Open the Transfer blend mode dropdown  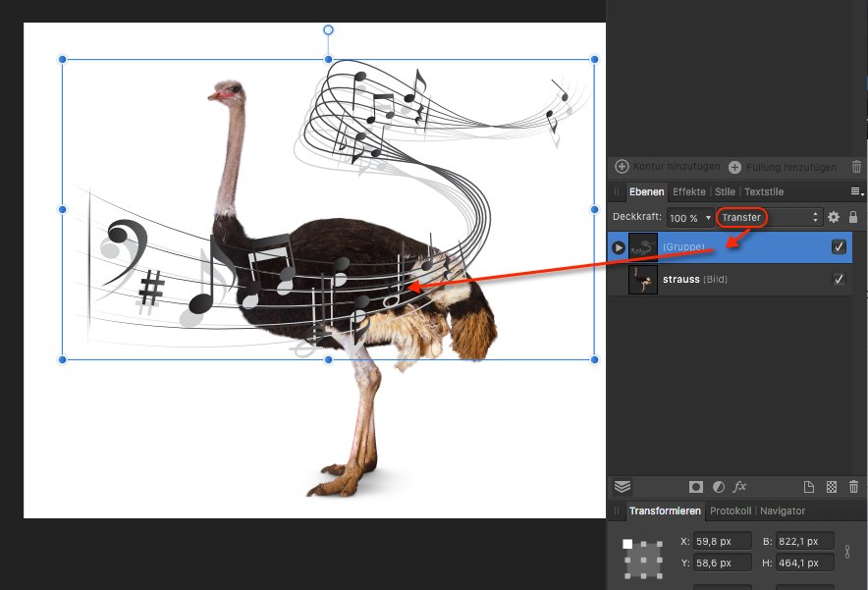click(x=769, y=217)
